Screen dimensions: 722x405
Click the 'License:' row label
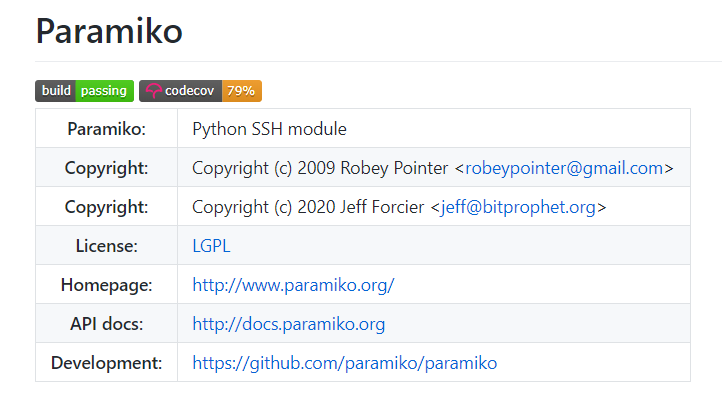106,245
